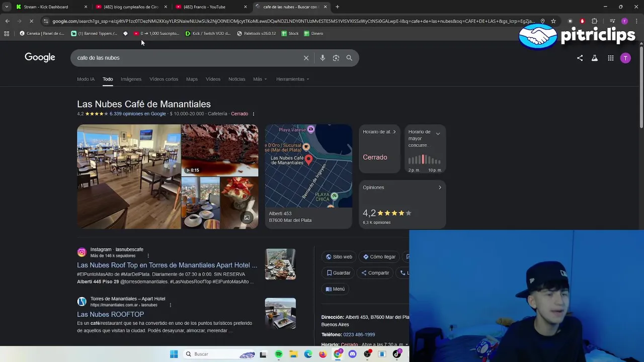This screenshot has width=644, height=362.
Task: Open more options for Las Nubes listing
Action: click(253, 114)
